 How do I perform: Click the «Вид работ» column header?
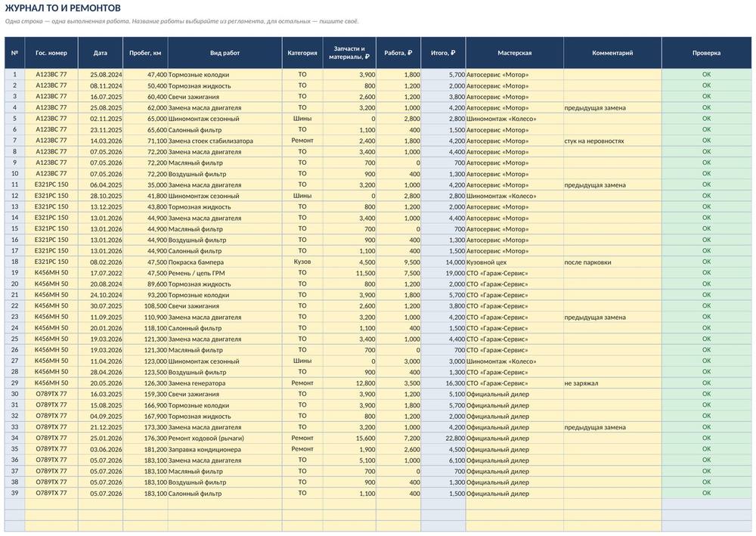tap(225, 53)
